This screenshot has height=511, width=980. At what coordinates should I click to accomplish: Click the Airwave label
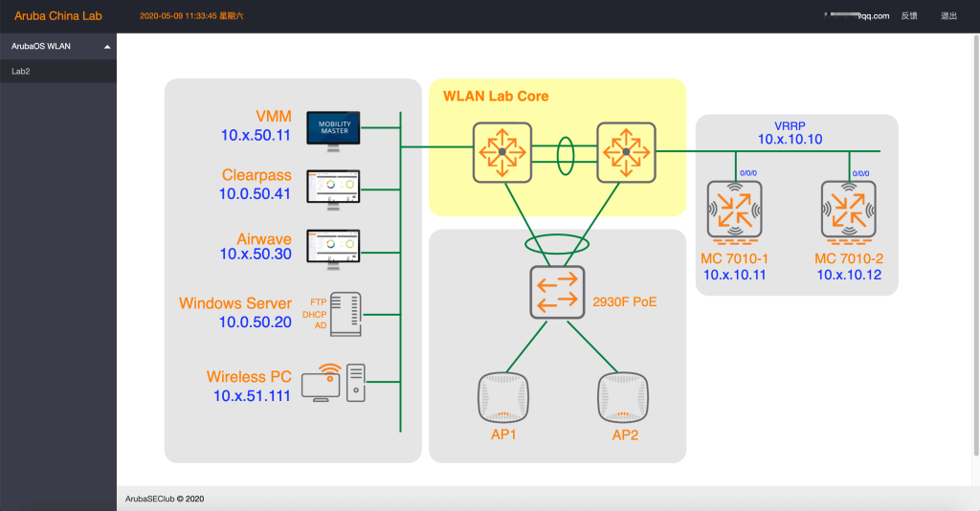[x=264, y=239]
